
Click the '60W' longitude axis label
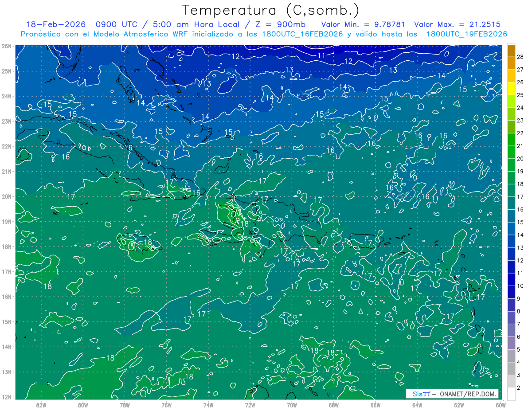click(501, 404)
